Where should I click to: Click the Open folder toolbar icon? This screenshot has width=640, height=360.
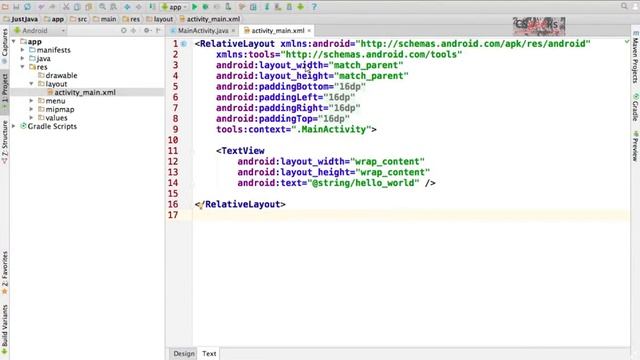(x=5, y=7)
